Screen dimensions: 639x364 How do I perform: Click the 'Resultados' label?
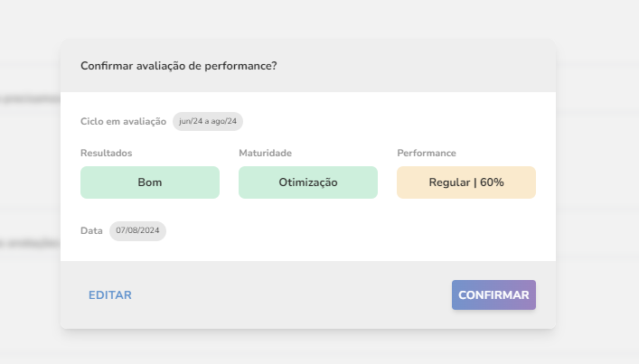[x=106, y=154]
